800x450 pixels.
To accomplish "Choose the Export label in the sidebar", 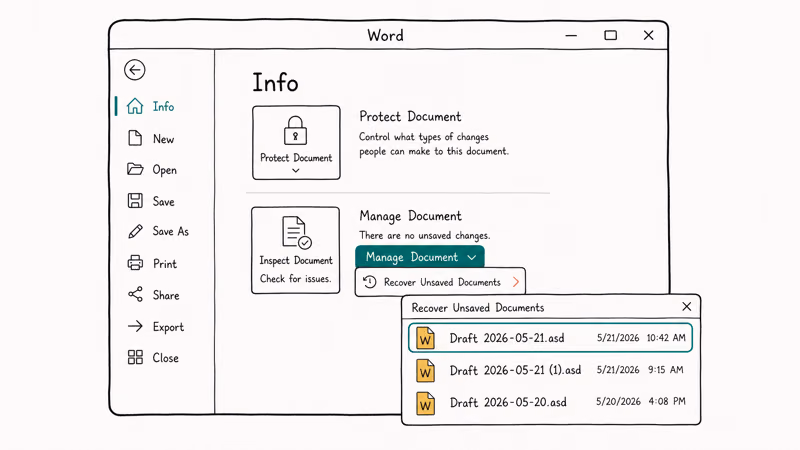I will click(168, 327).
